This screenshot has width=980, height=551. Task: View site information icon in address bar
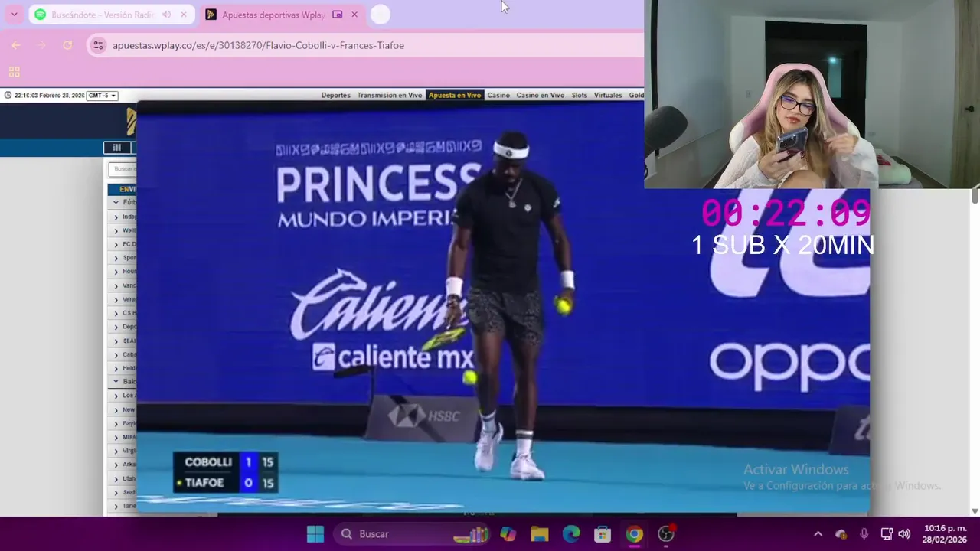click(98, 45)
